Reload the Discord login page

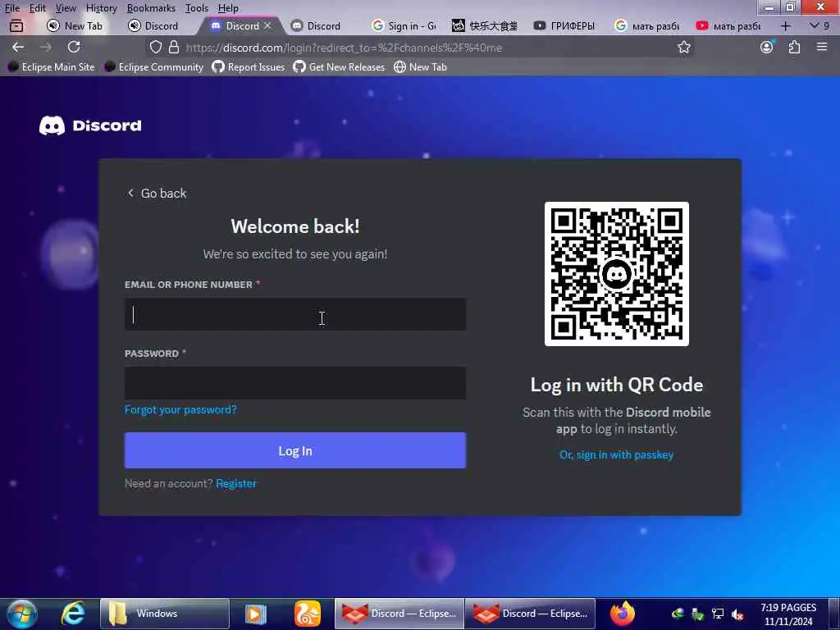tap(74, 47)
